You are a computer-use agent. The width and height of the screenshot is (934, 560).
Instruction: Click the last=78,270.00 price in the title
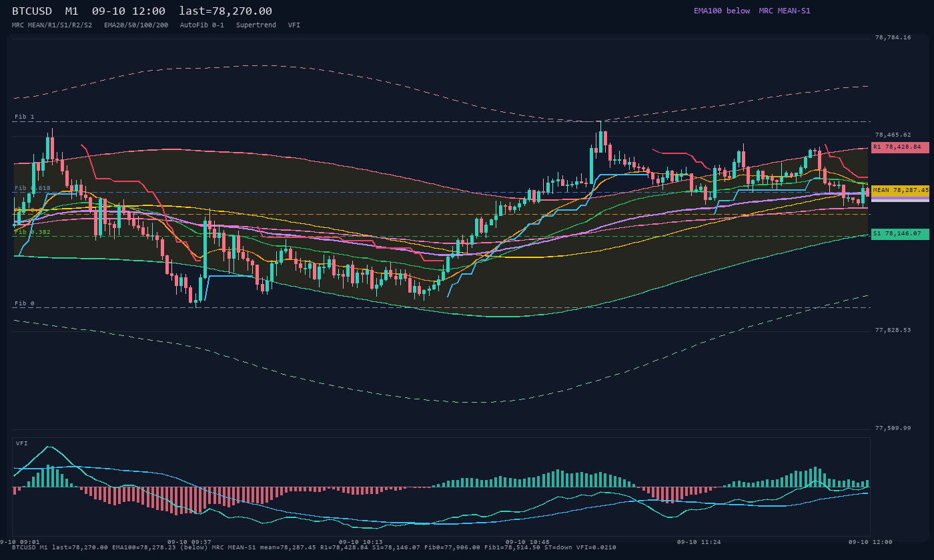(225, 11)
